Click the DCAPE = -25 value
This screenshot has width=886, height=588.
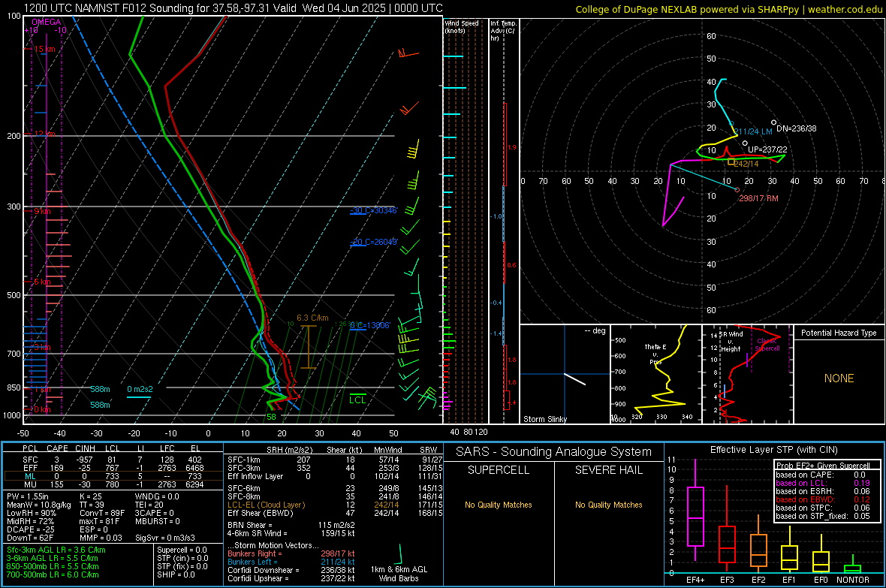click(31, 529)
